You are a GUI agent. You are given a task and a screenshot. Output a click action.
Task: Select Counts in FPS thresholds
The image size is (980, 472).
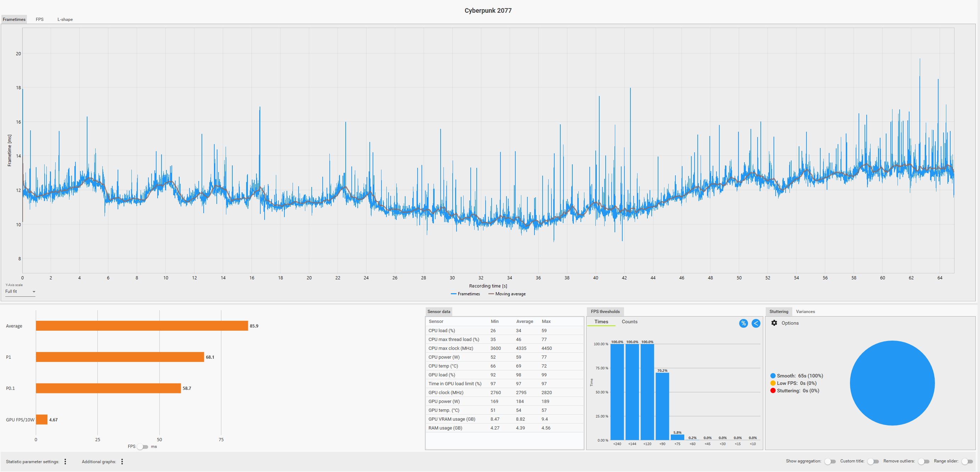629,322
